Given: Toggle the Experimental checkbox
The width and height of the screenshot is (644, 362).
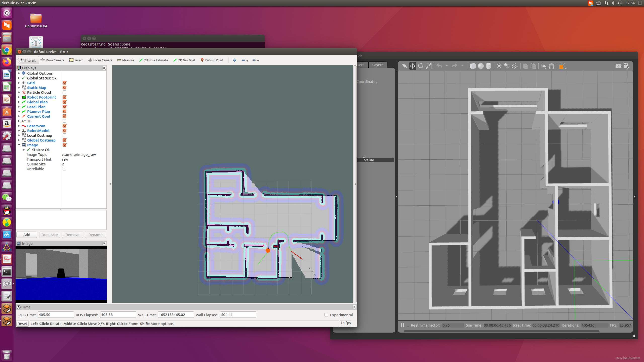Looking at the screenshot, I should coord(326,315).
